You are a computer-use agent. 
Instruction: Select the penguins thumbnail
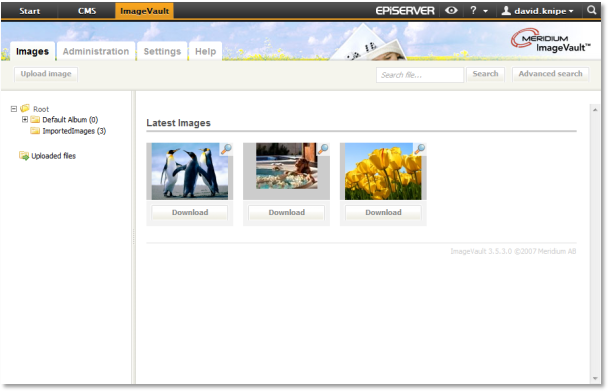coord(190,171)
